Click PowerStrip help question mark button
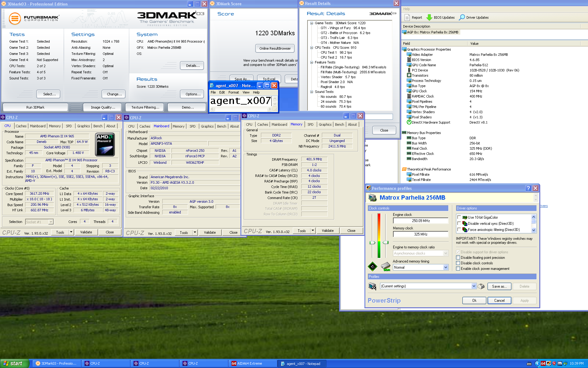The image size is (588, 368). [528, 188]
